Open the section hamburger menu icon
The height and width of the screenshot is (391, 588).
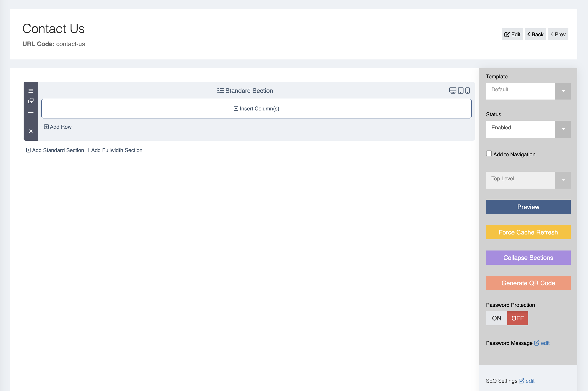[31, 91]
